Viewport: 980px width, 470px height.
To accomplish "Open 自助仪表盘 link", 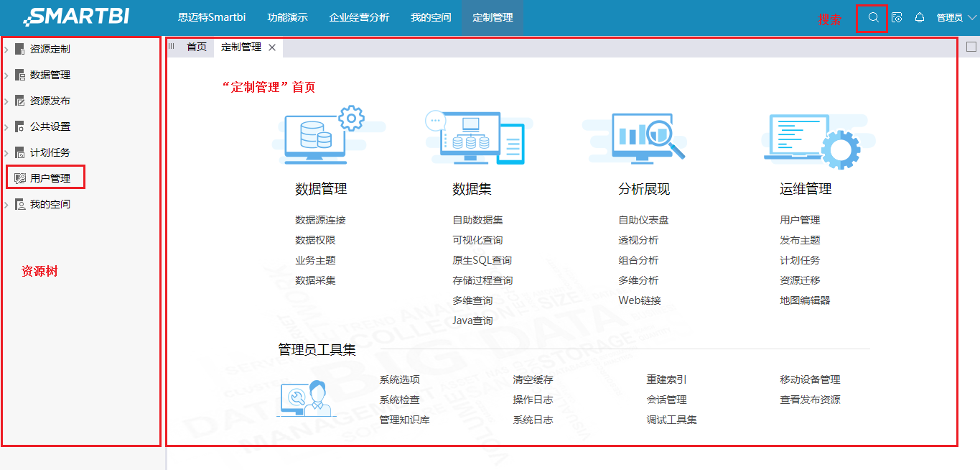I will tap(644, 220).
